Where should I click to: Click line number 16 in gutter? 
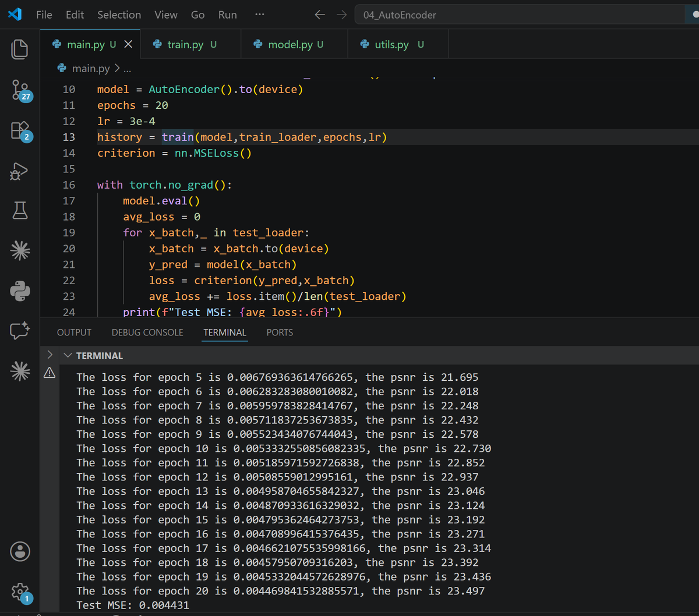tap(69, 185)
